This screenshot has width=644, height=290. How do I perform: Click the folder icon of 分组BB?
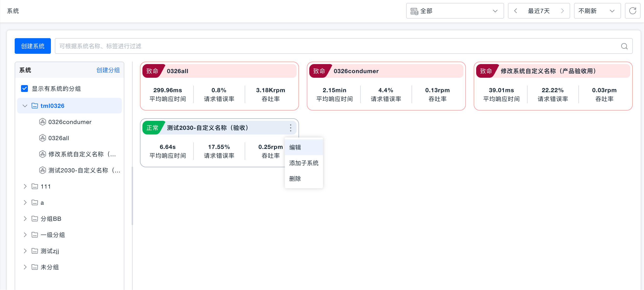(35, 219)
